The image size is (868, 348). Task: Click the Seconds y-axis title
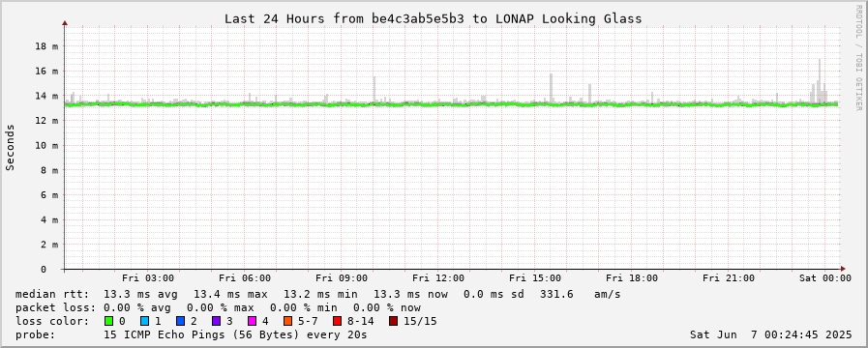tap(10, 147)
